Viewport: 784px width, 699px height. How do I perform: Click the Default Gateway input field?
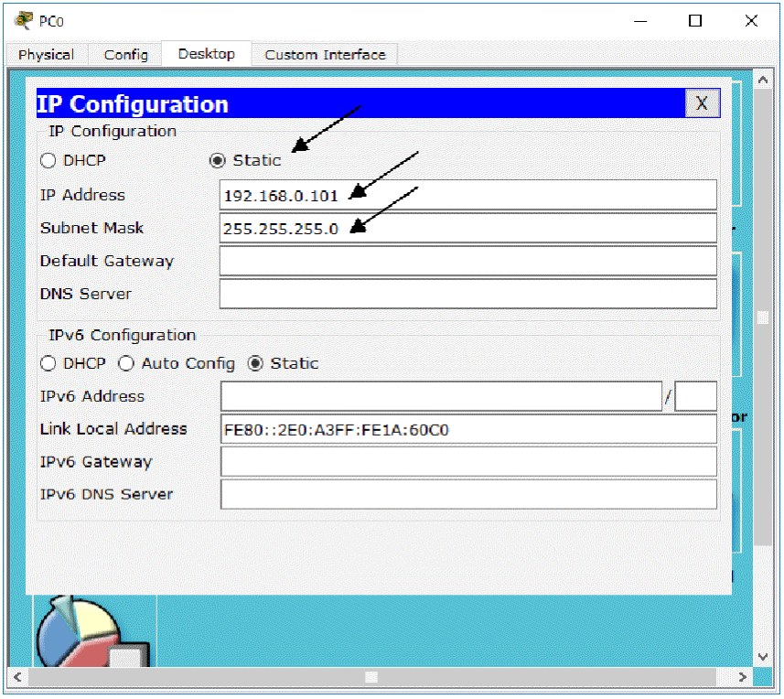coord(467,261)
